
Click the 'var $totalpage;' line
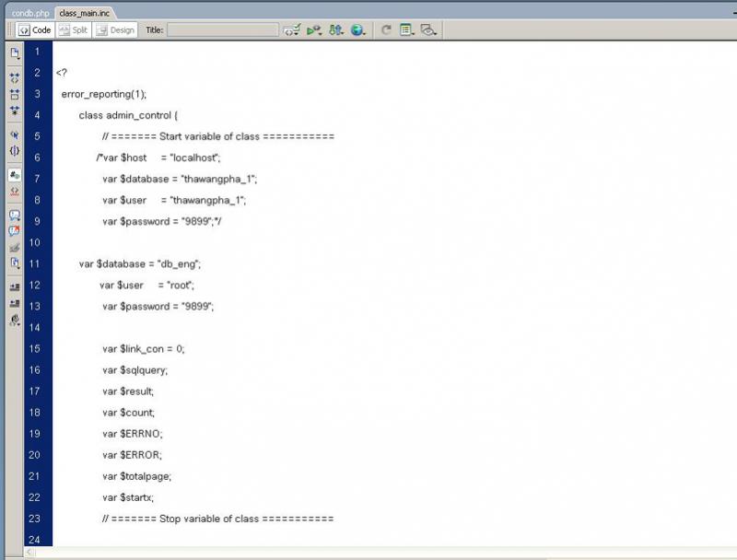pos(136,476)
